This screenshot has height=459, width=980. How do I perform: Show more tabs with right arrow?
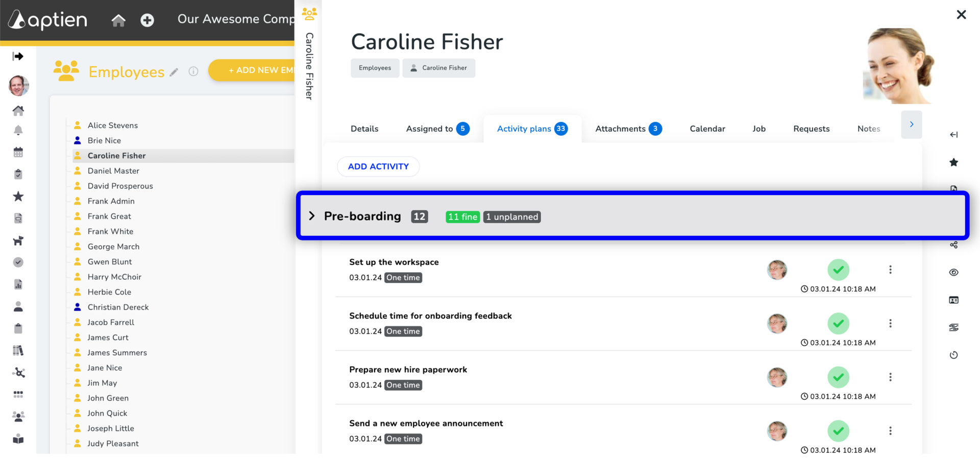[x=912, y=125]
